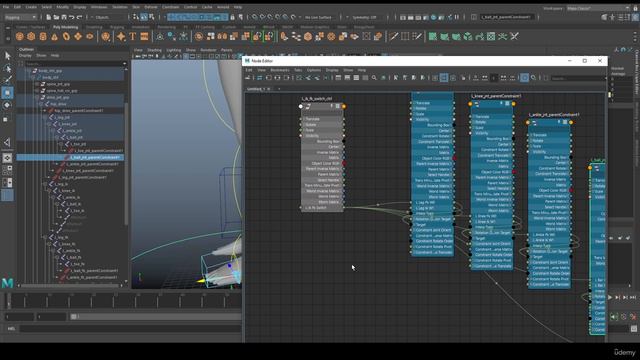
Task: Toggle snap to grids on status line
Action: click(x=254, y=17)
